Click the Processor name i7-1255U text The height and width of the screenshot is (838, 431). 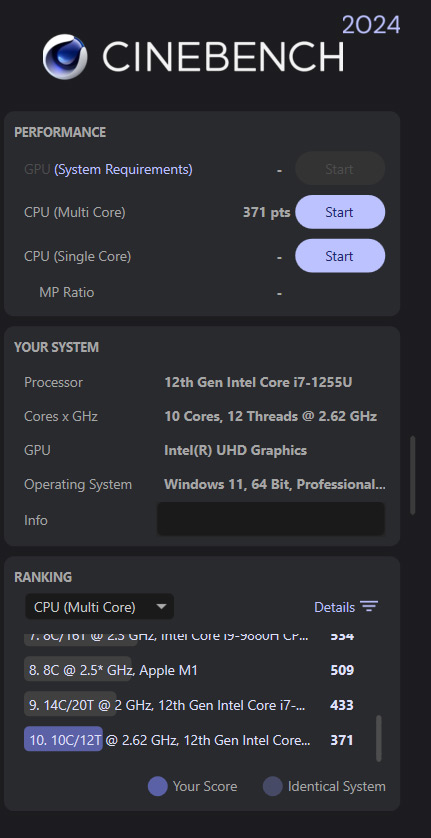(258, 383)
